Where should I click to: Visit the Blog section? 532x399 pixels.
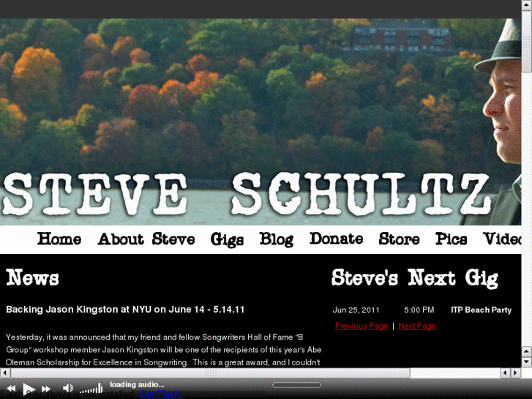(x=276, y=239)
